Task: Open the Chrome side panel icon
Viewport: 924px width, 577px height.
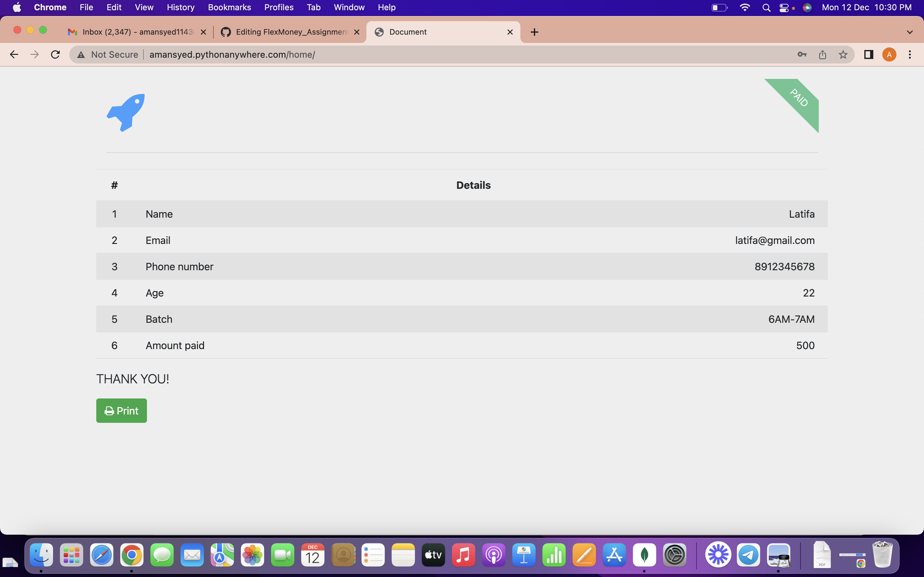Action: coord(868,54)
